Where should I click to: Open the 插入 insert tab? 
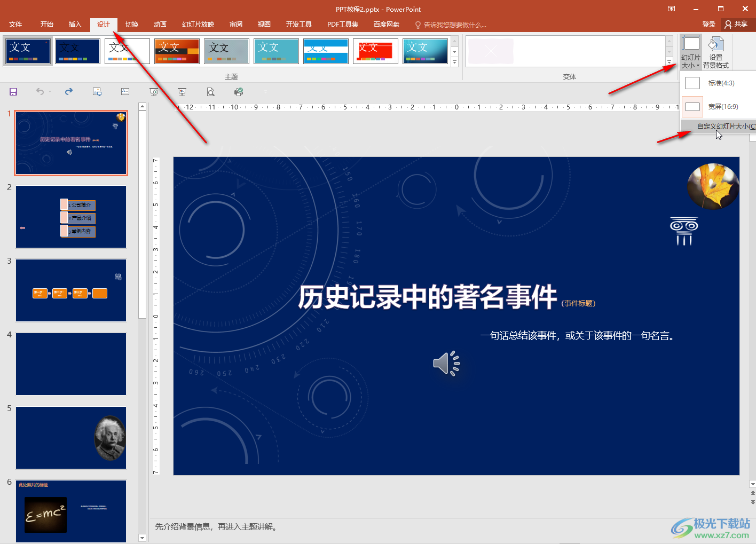point(75,25)
